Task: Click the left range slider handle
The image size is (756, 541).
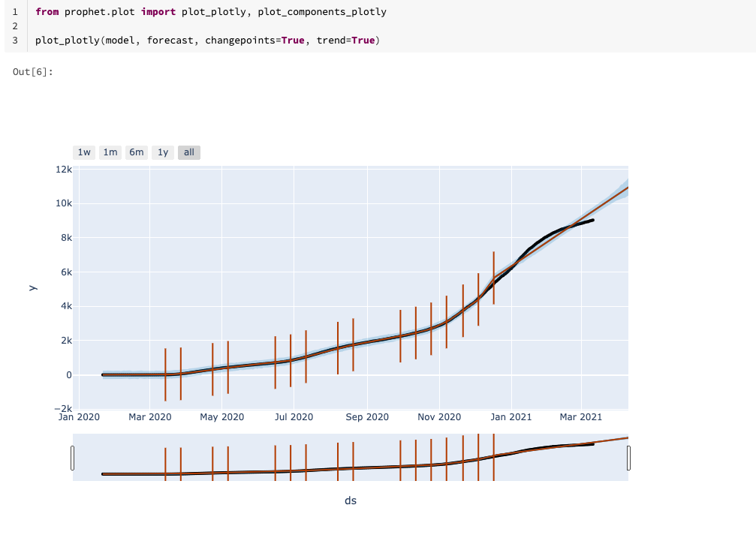Action: point(72,458)
